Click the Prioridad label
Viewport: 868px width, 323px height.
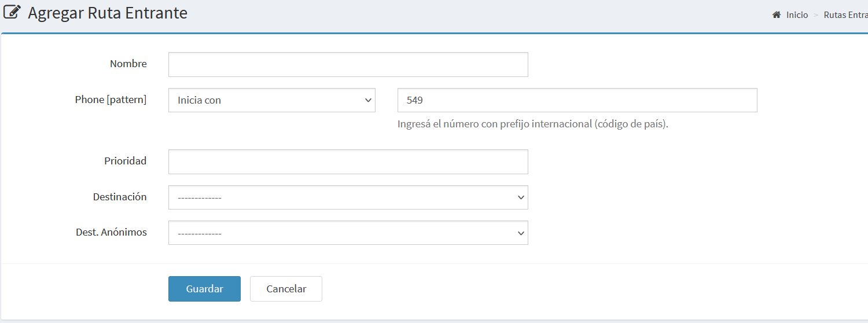tap(126, 161)
